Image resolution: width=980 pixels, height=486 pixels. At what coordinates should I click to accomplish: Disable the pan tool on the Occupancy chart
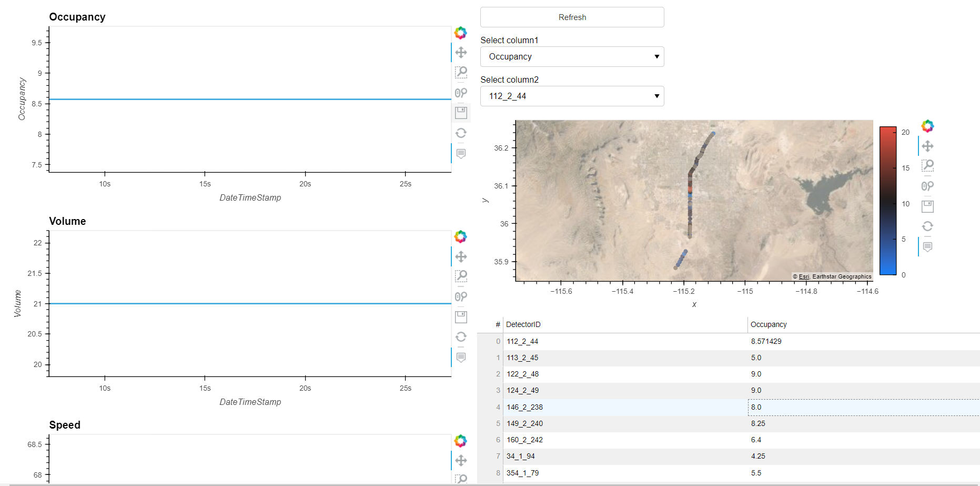click(x=461, y=52)
